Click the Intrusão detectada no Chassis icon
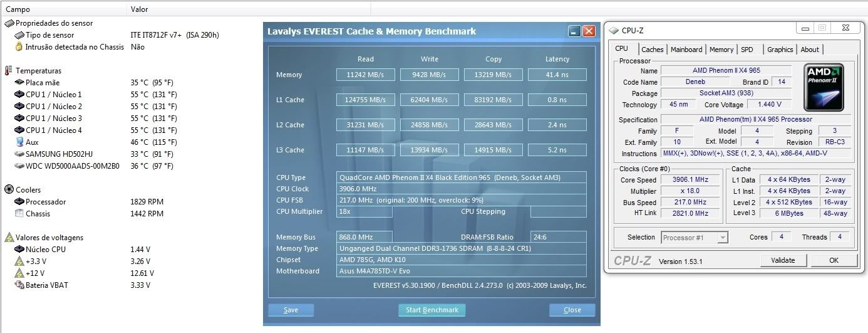Image resolution: width=868 pixels, height=333 pixels. pos(19,47)
